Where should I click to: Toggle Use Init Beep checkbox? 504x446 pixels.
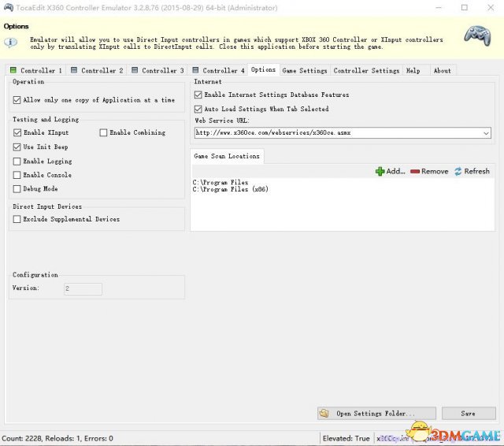click(x=17, y=147)
